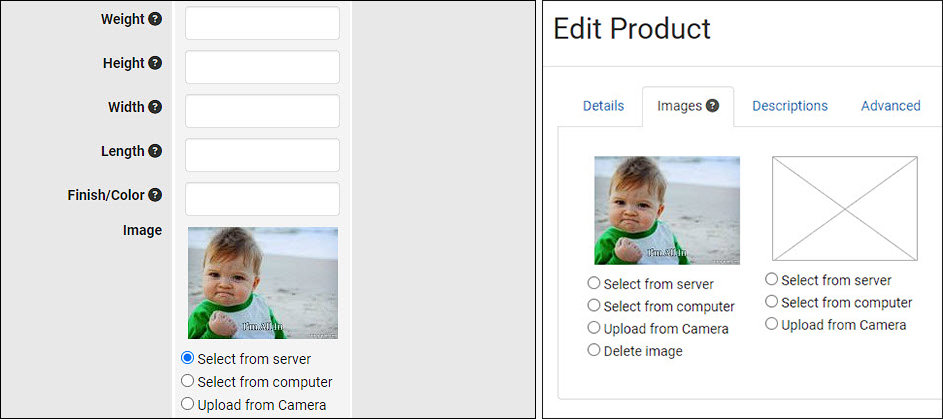The width and height of the screenshot is (943, 419).
Task: Choose Select from server under empty image placeholder
Action: click(772, 279)
